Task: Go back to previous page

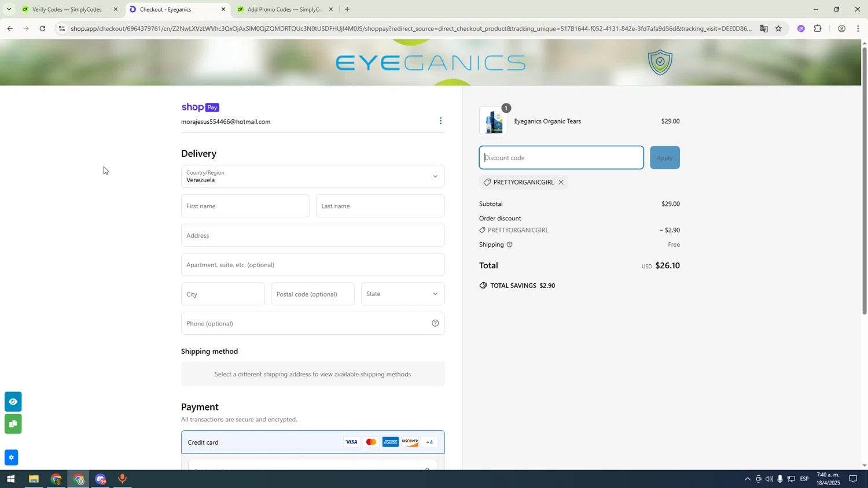Action: [x=10, y=28]
